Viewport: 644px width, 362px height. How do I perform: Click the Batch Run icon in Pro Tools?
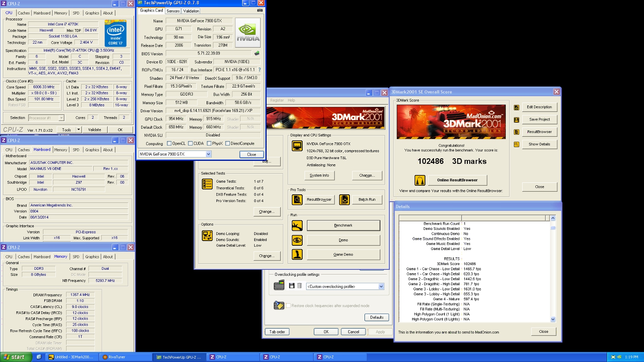pyautogui.click(x=344, y=199)
